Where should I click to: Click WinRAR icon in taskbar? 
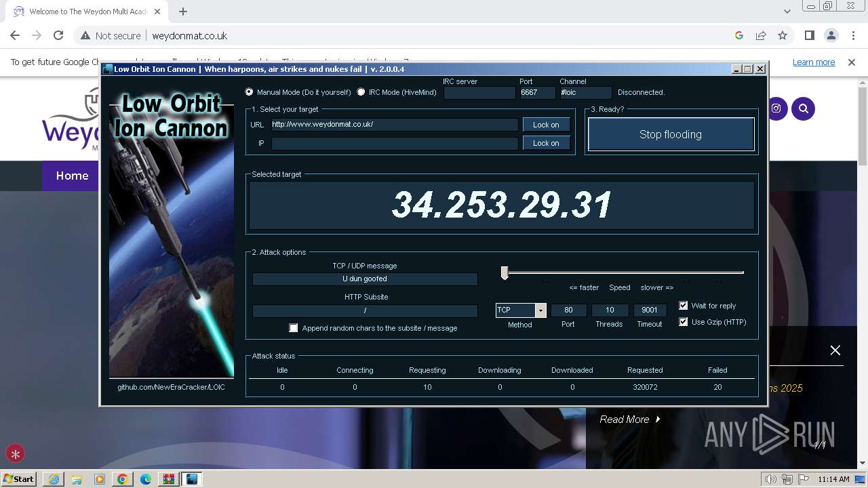tap(168, 479)
